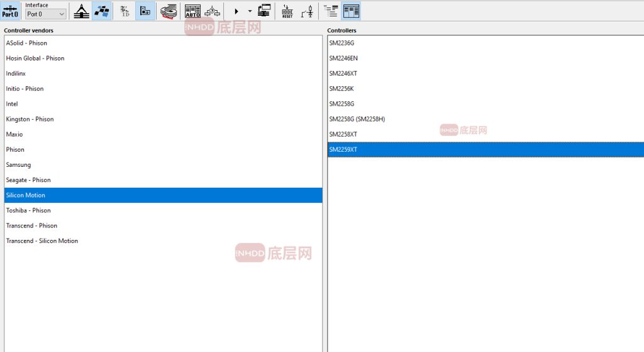The height and width of the screenshot is (352, 644).
Task: Click the indented tree-view toolbar icon
Action: (x=331, y=11)
